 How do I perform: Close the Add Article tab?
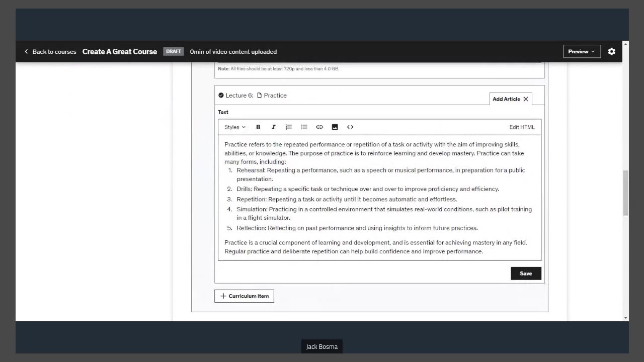[x=526, y=99]
